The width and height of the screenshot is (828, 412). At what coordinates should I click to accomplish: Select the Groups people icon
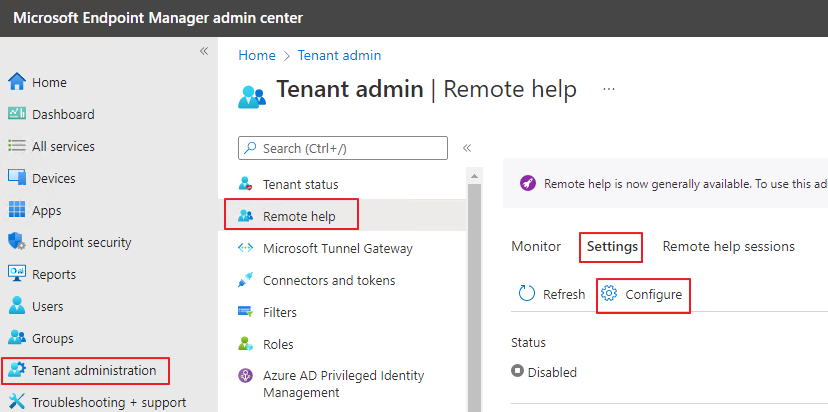tap(17, 338)
